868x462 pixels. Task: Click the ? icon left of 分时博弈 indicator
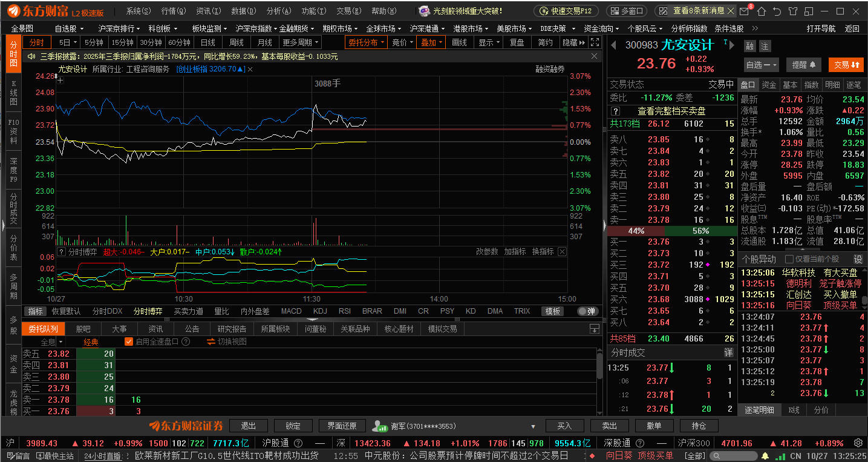61,251
